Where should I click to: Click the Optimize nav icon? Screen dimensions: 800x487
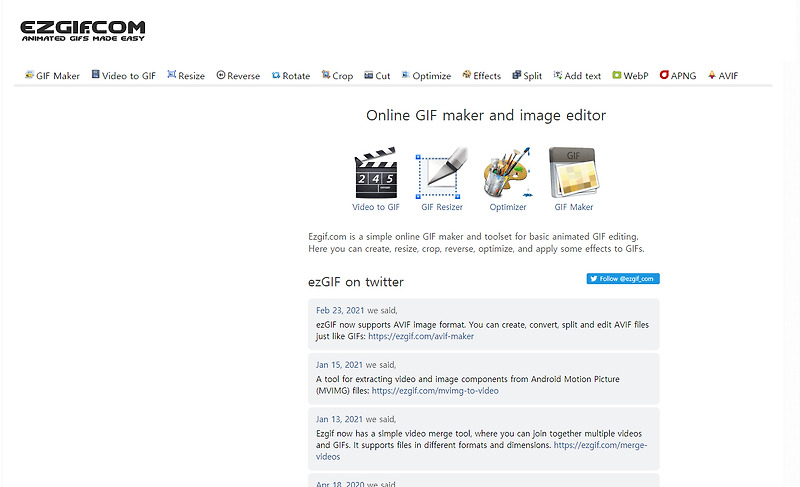tap(406, 74)
